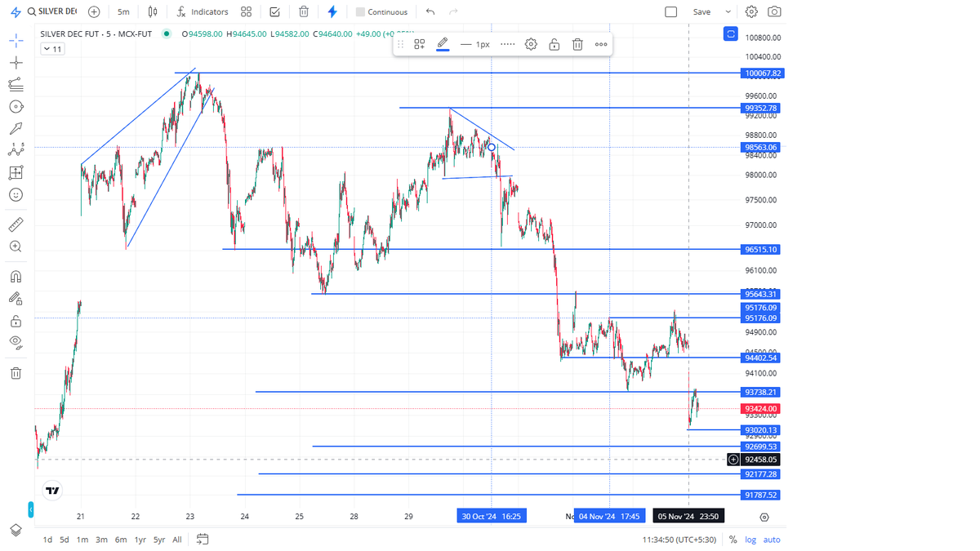Open the Indicators dialog

point(203,12)
